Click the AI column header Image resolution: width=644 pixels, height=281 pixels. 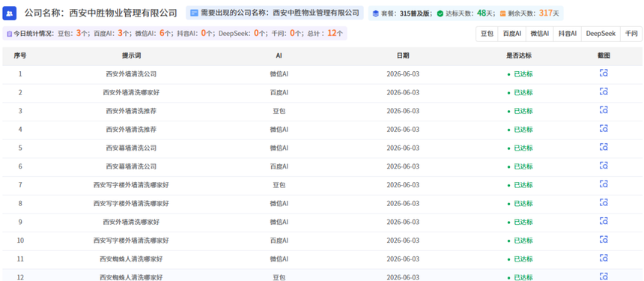click(x=279, y=56)
